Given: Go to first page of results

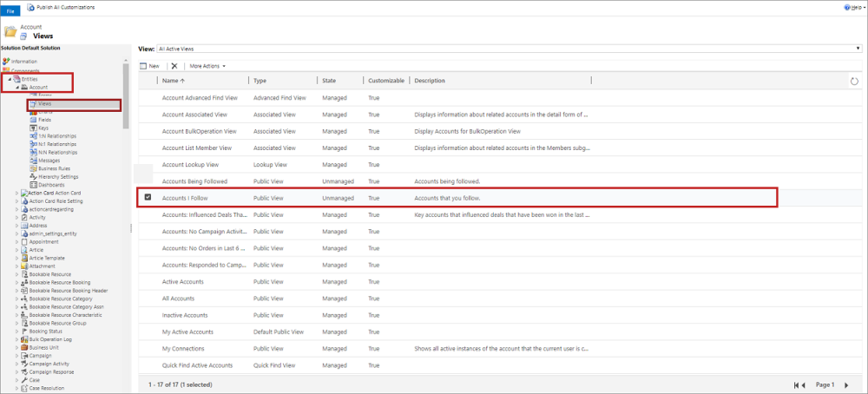Looking at the screenshot, I should click(x=798, y=384).
